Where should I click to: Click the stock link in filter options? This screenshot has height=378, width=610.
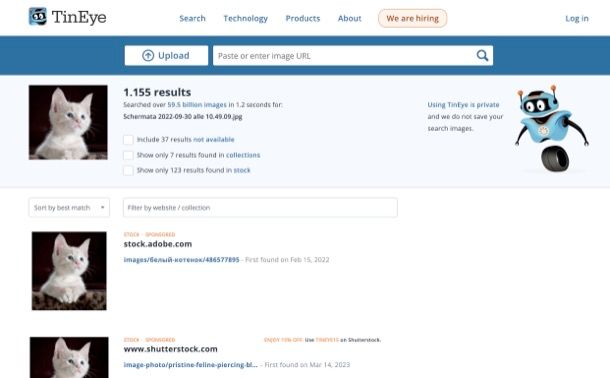[x=242, y=170]
